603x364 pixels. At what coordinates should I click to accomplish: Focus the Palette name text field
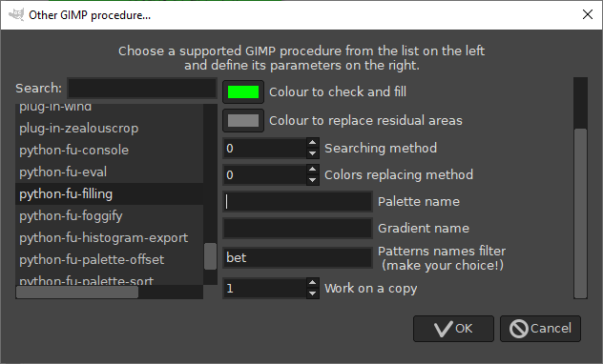[298, 202]
